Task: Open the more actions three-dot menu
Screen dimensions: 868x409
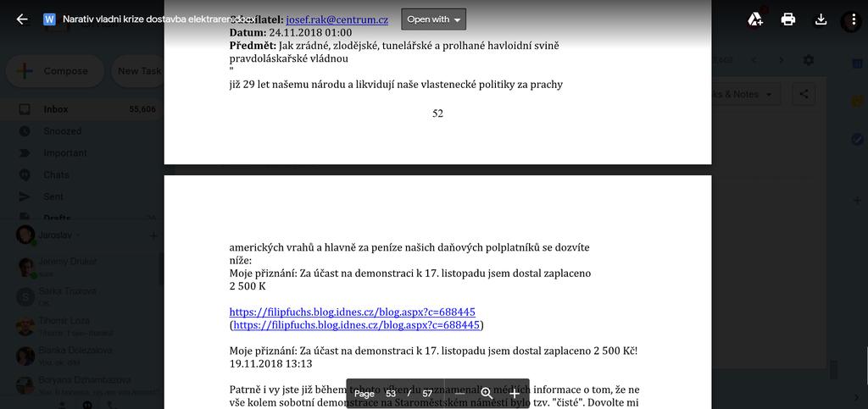Action: (854, 19)
